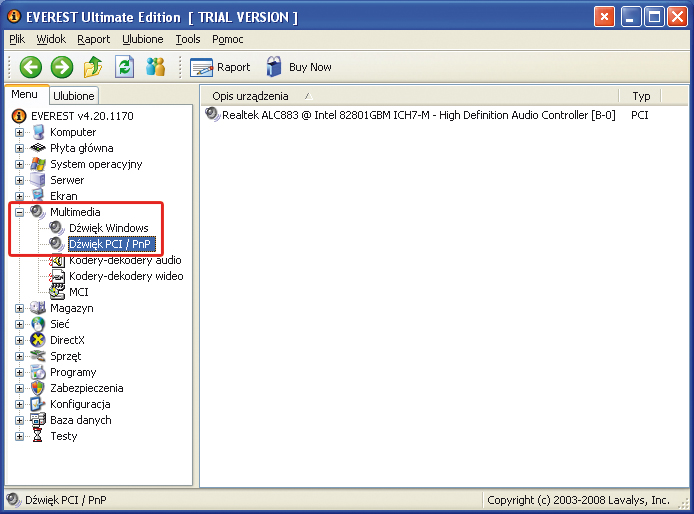Select the MCI tree item
This screenshot has width=694, height=514.
tap(78, 292)
